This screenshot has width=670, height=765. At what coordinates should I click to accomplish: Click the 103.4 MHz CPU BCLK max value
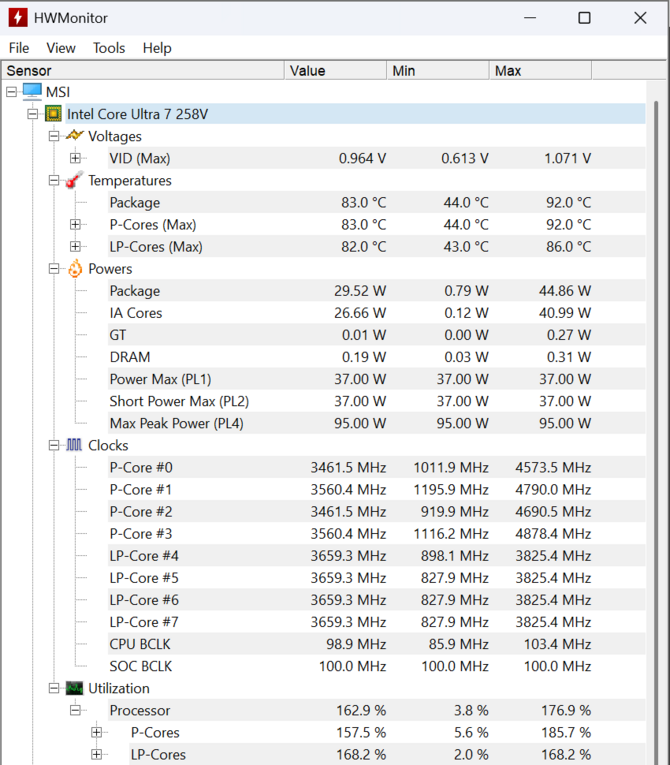[558, 644]
